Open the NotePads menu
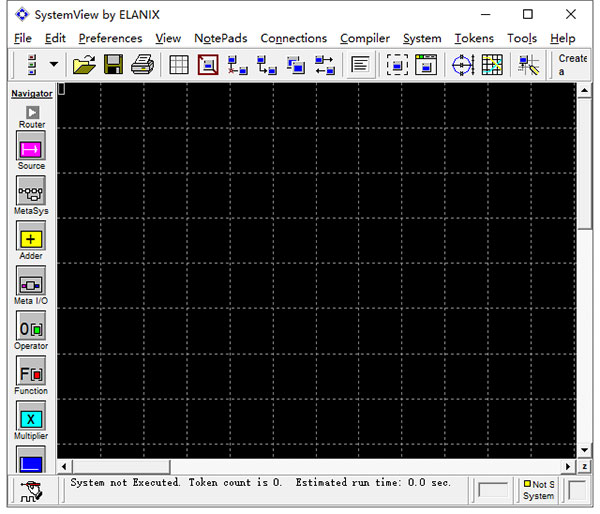 coord(220,38)
